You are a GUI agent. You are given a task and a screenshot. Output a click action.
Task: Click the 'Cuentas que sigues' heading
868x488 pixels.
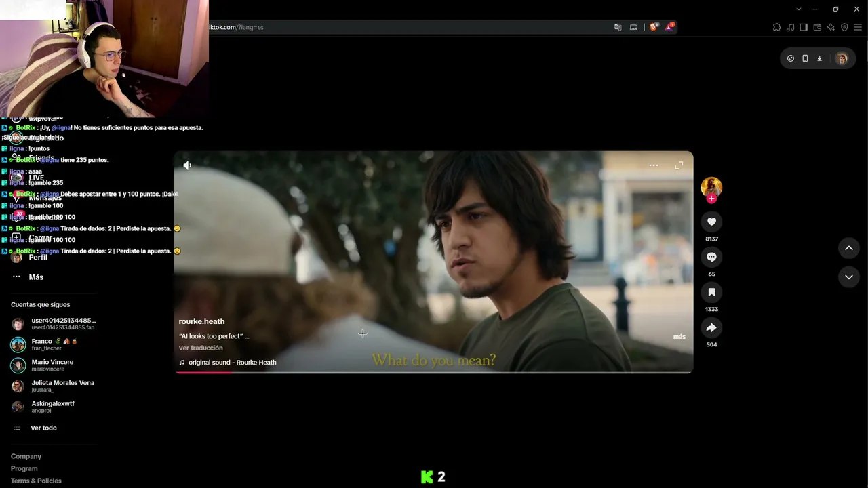coord(41,305)
